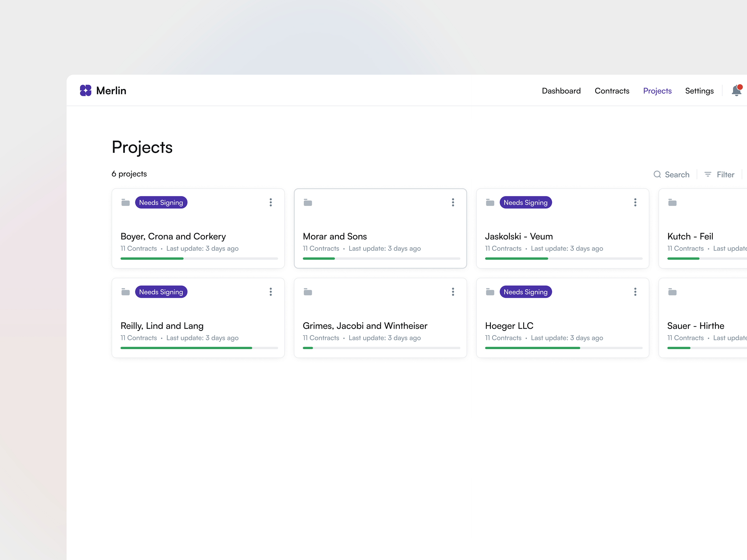
Task: Click the search icon
Action: tap(657, 175)
